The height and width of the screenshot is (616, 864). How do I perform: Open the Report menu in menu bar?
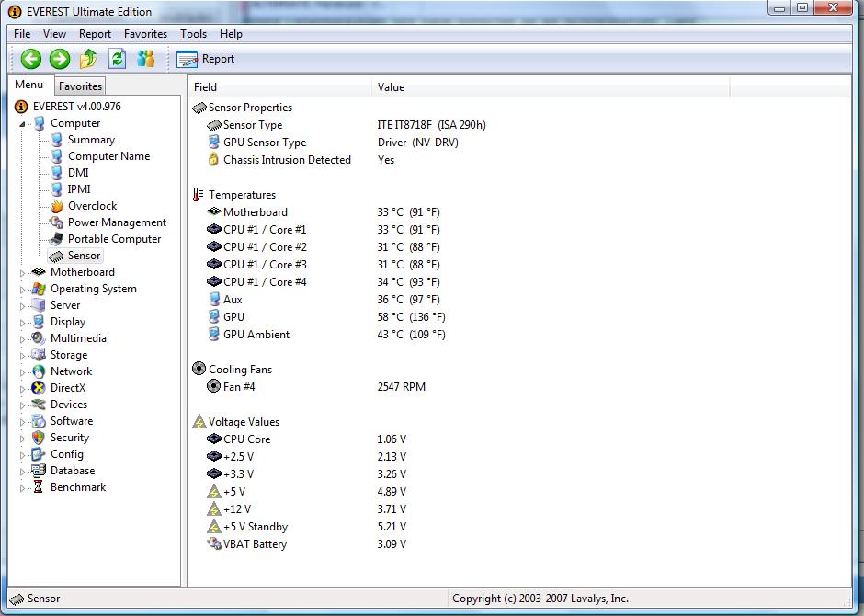95,34
